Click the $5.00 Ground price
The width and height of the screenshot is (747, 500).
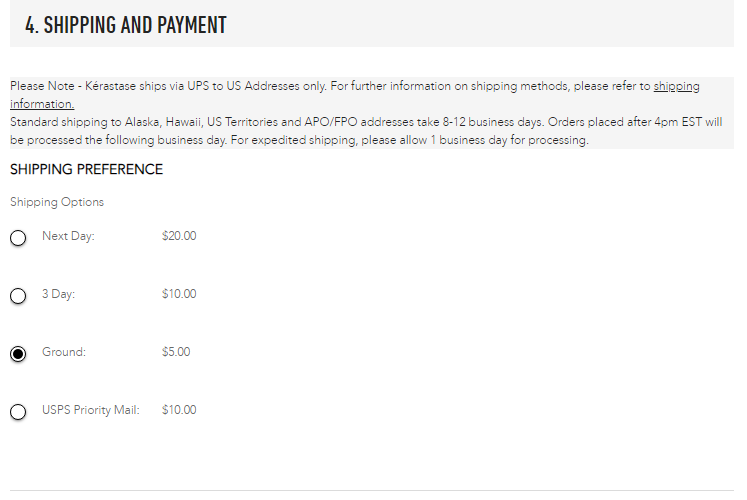(176, 352)
